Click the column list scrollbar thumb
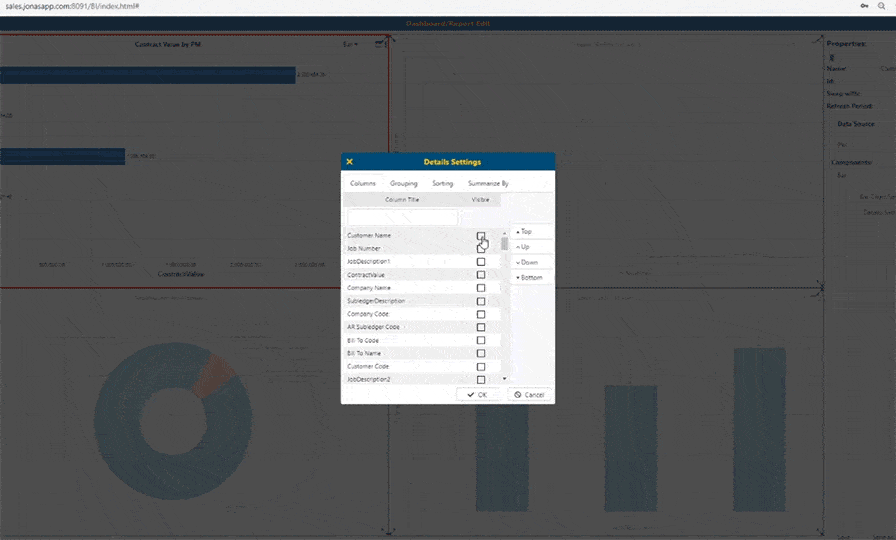 504,244
